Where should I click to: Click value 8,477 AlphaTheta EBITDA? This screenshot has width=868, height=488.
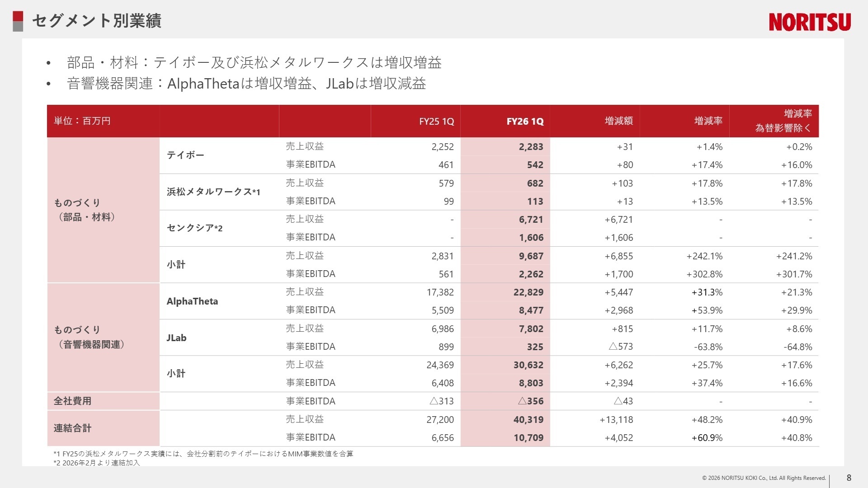click(531, 310)
